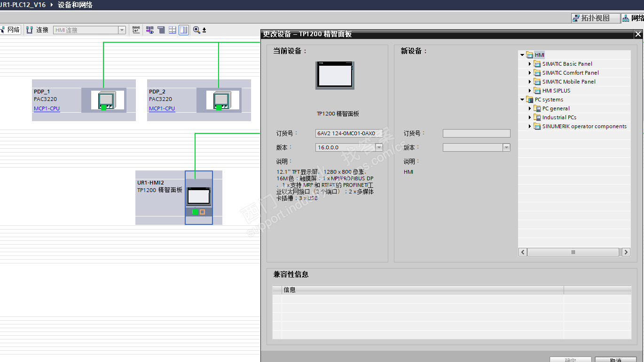Expand the SIMATIC Comfort Panel node
Image resolution: width=644 pixels, height=362 pixels.
530,73
